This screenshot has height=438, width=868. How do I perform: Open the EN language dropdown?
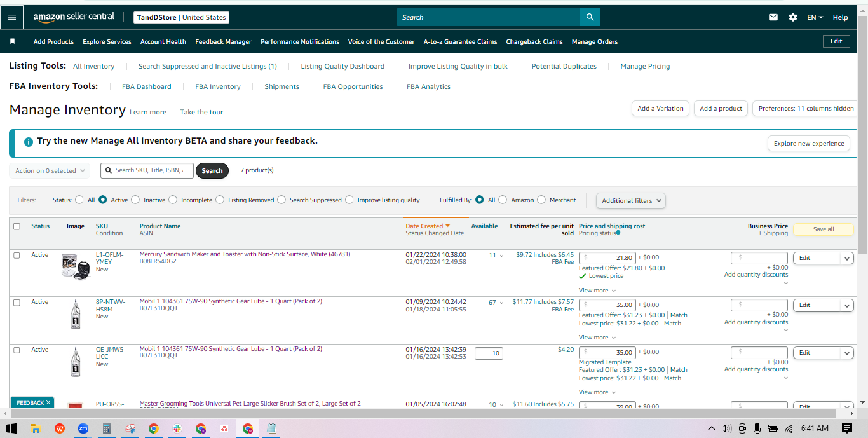point(815,17)
